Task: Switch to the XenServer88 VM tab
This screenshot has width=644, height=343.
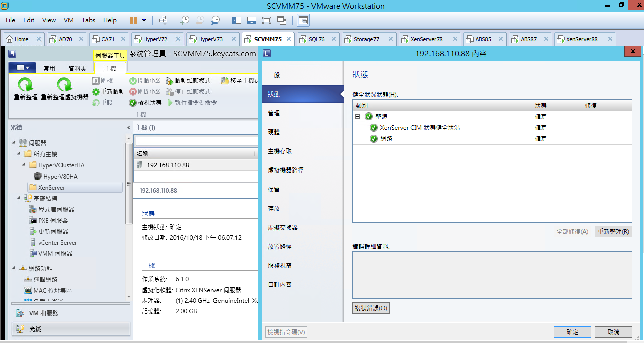Action: (585, 39)
